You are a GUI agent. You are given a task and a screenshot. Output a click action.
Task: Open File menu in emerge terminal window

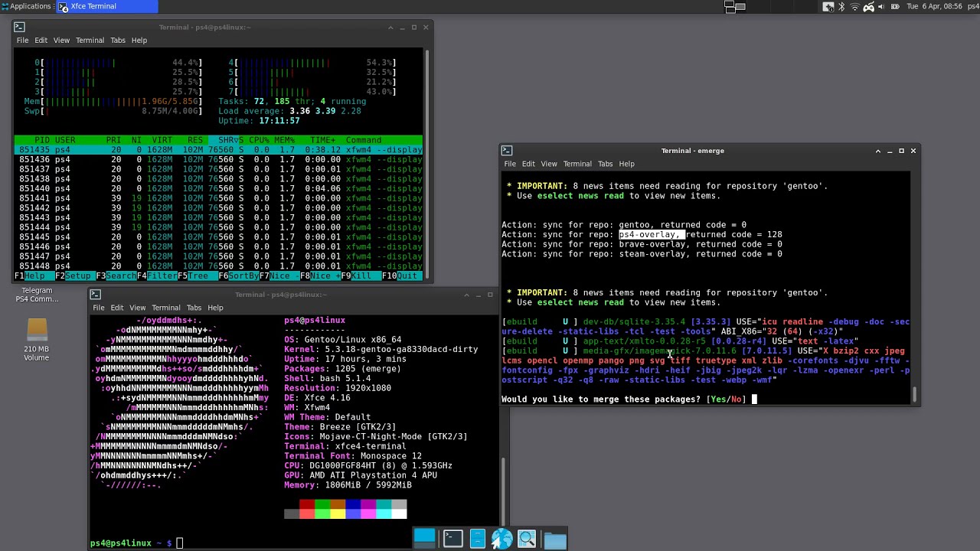coord(510,164)
